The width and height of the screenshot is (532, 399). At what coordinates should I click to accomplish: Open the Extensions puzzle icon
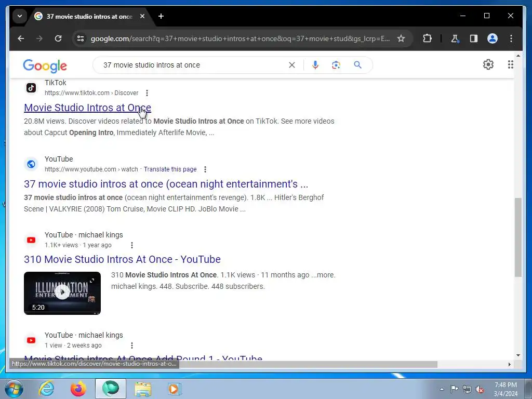428,38
